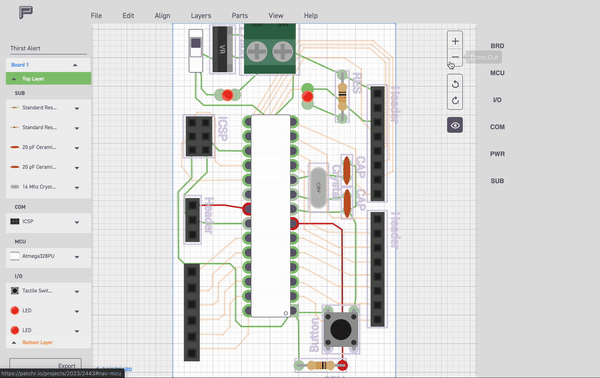Open the Edit menu

(128, 16)
